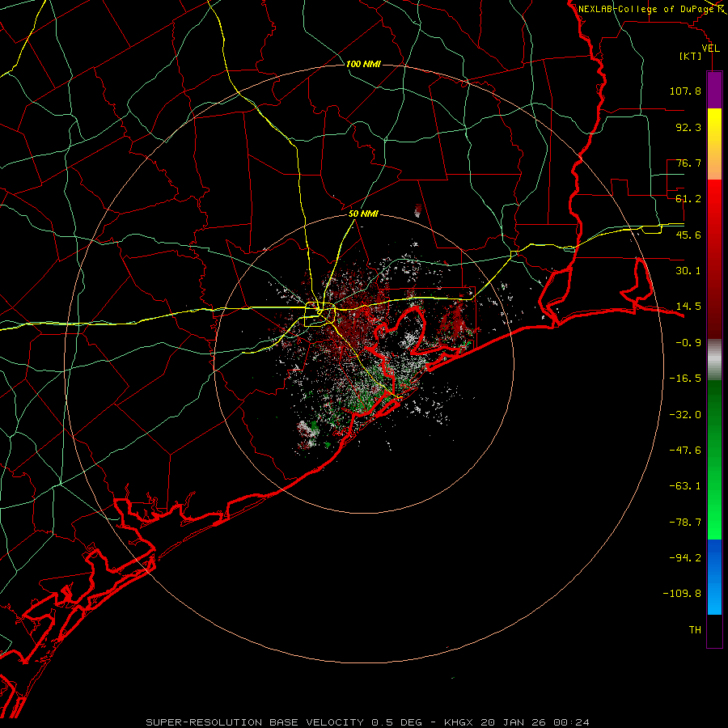Click the -16.5 legend value
728x728 pixels.
(685, 379)
